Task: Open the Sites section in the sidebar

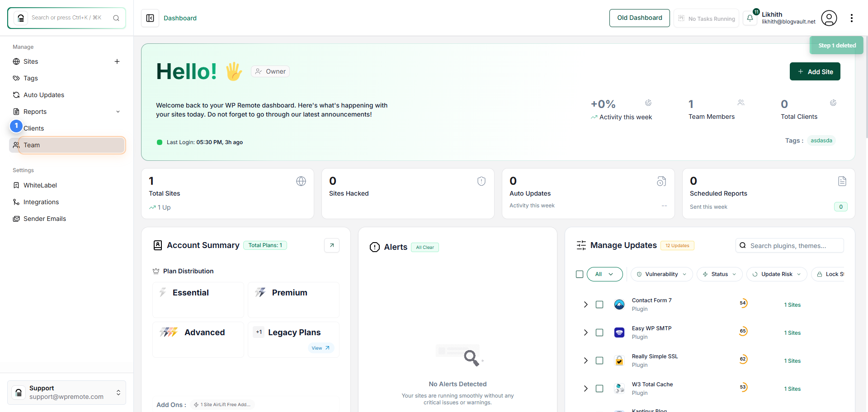Action: tap(31, 61)
